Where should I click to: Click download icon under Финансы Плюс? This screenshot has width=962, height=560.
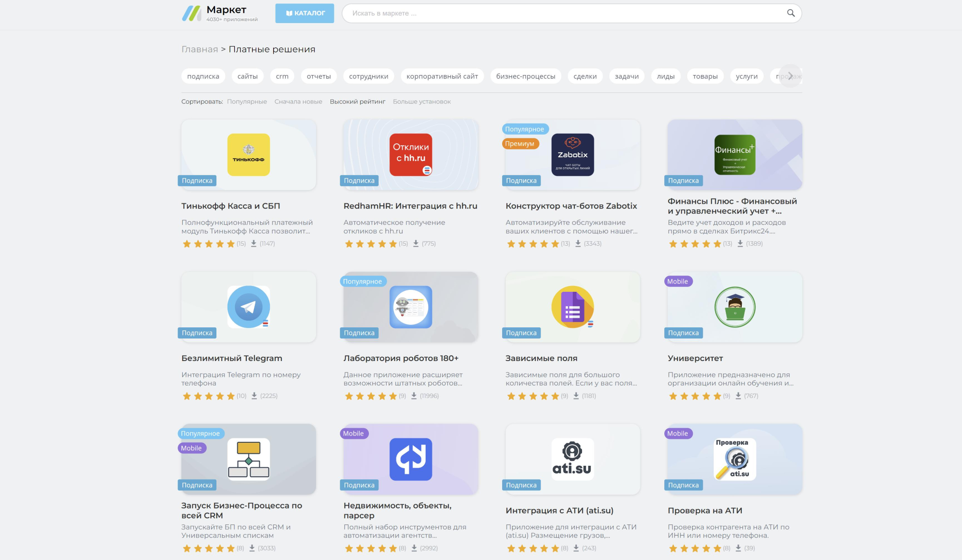pyautogui.click(x=740, y=244)
